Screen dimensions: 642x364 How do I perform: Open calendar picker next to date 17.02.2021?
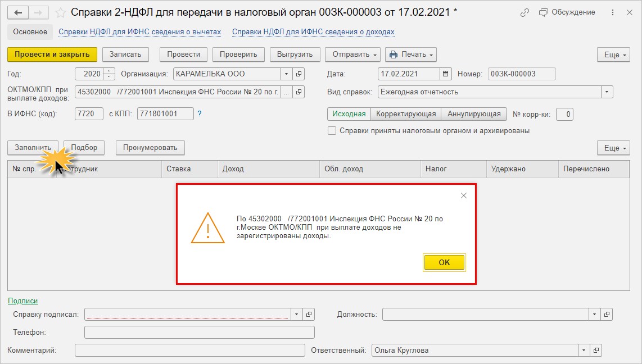pyautogui.click(x=445, y=74)
